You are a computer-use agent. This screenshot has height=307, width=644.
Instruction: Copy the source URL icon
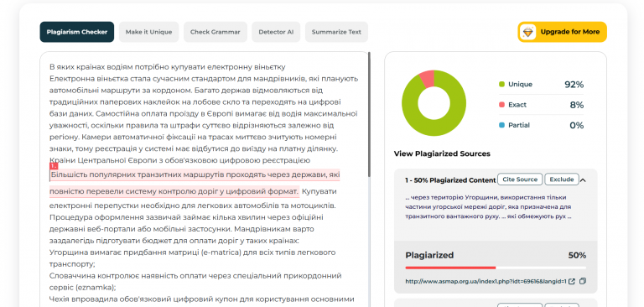(583, 282)
